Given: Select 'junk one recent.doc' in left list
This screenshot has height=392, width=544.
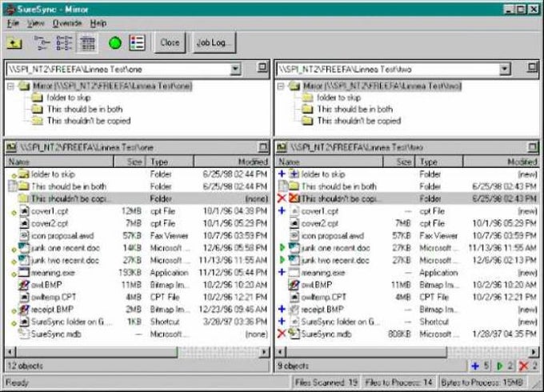Looking at the screenshot, I should pos(66,248).
